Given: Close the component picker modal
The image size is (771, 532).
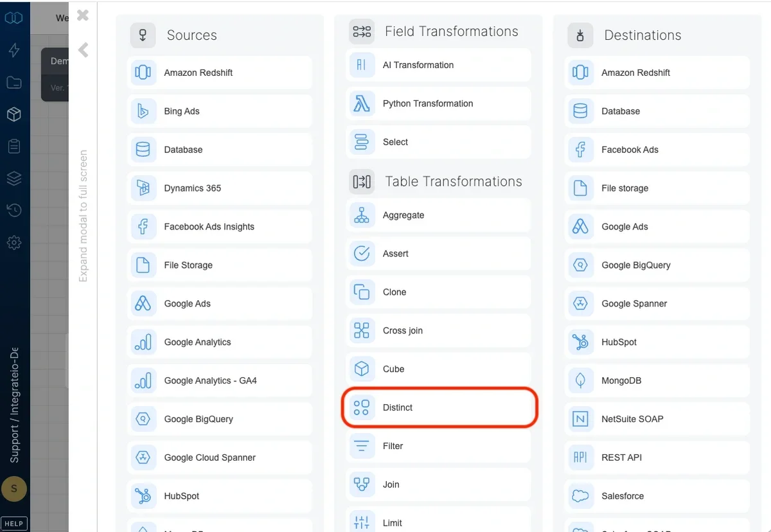Looking at the screenshot, I should 83,15.
